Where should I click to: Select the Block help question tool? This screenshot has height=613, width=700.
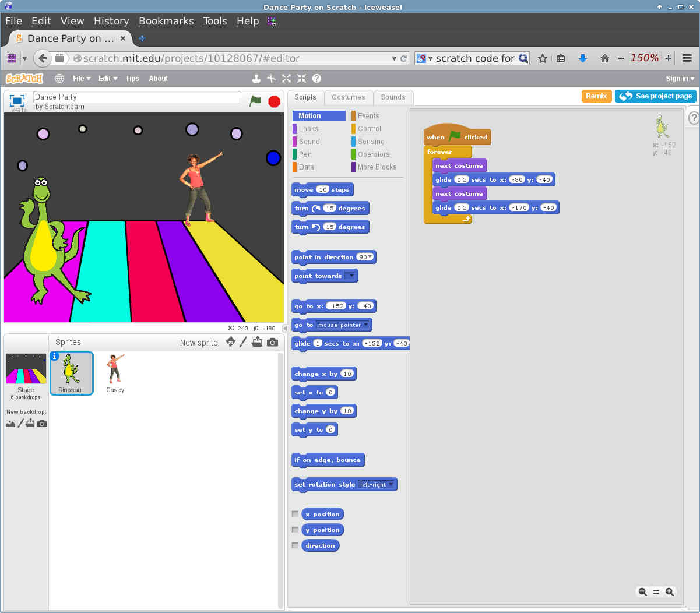click(x=316, y=78)
